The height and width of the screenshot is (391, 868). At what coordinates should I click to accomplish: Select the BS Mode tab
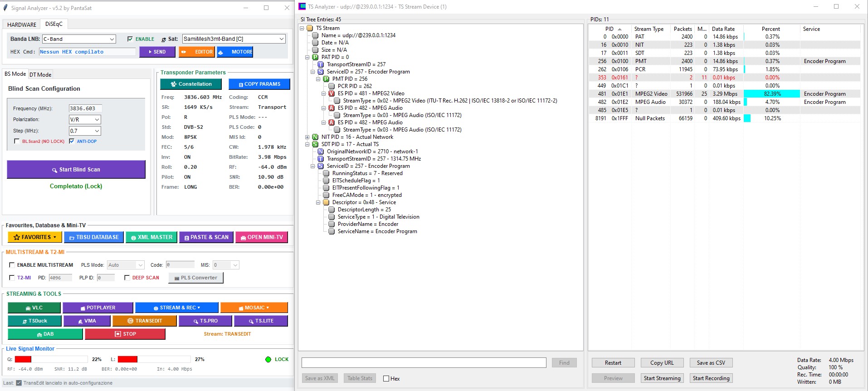tap(15, 74)
